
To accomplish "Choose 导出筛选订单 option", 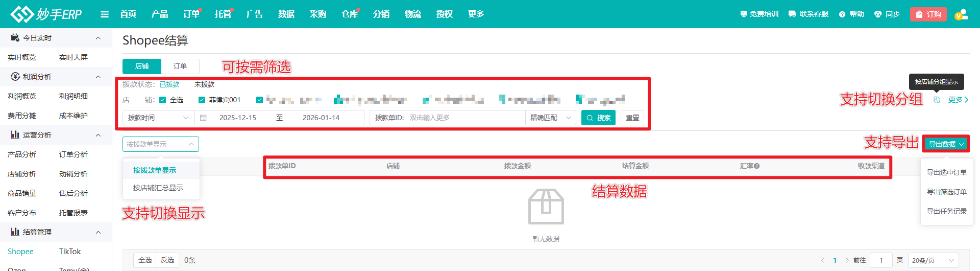I will coord(947,192).
